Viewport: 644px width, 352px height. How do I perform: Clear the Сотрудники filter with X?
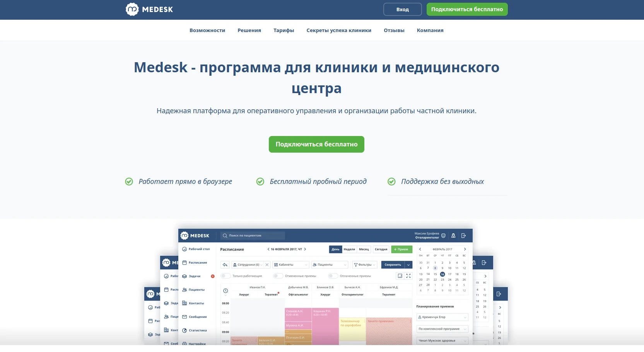(x=267, y=265)
